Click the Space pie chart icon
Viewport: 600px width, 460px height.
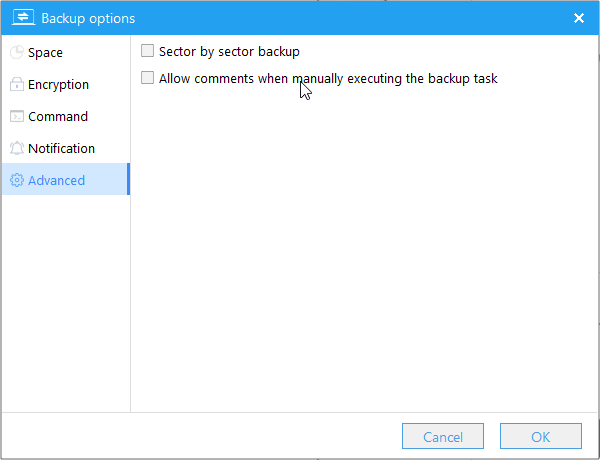click(17, 53)
